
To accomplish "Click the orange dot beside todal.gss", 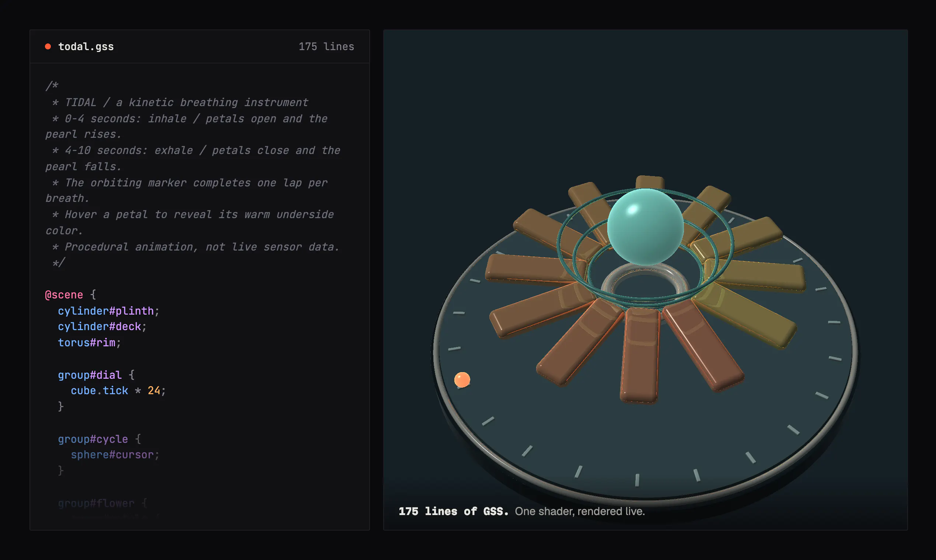I will 48,46.
